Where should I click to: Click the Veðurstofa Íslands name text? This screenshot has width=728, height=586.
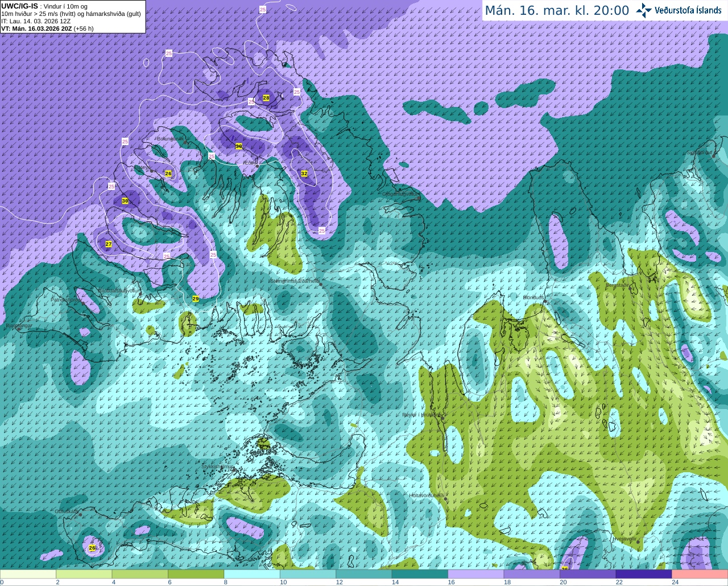point(688,10)
